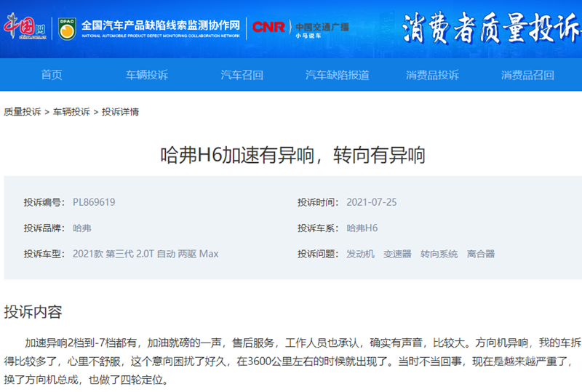Click 车辆投诉 in the breadcrumb
The image size is (582, 392).
point(71,112)
